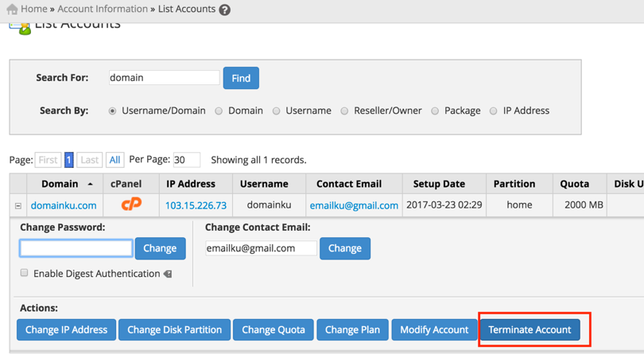This screenshot has height=358, width=644.
Task: Select IP Address search option
Action: coord(493,111)
